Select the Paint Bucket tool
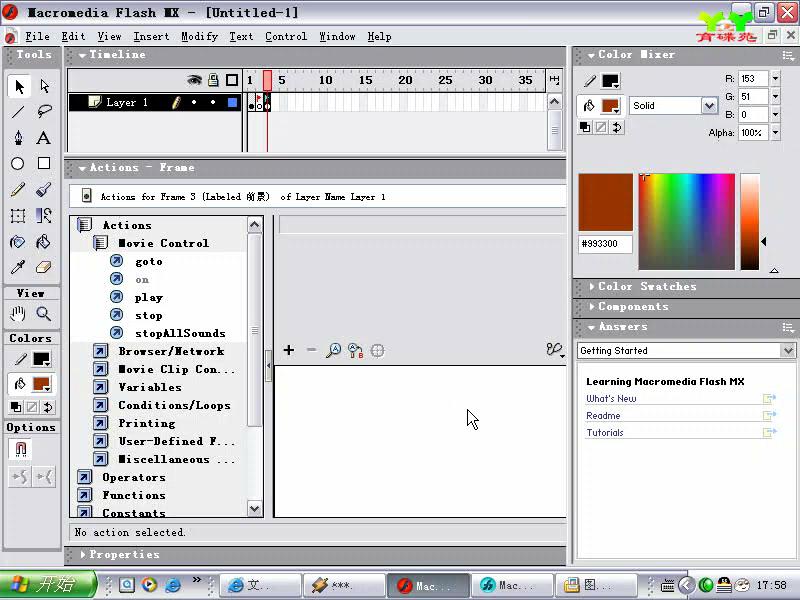The image size is (800, 600). 44,241
